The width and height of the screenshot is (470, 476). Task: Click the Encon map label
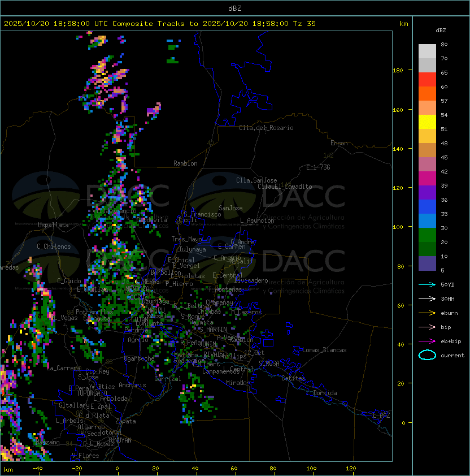339,143
